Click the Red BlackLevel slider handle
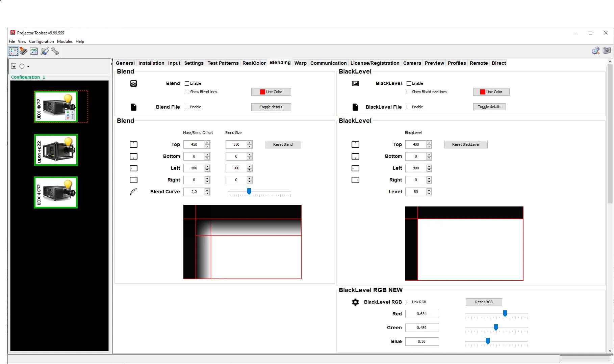614x364 pixels. coord(505,314)
